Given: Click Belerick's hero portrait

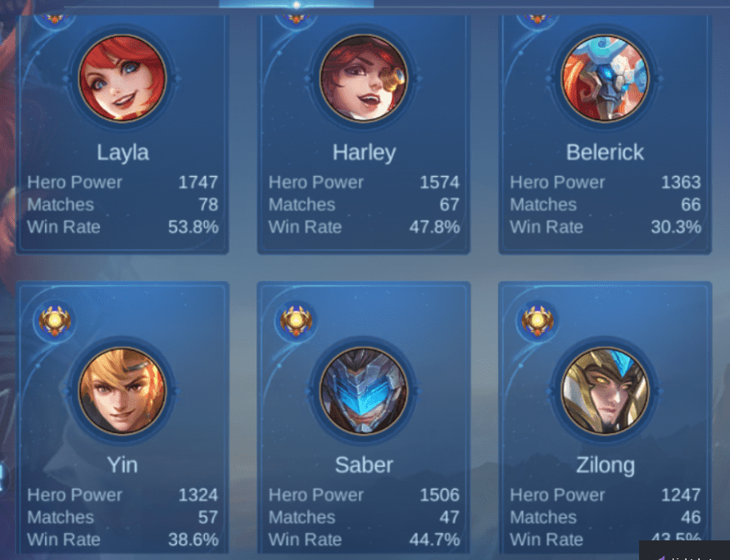Looking at the screenshot, I should 605,78.
